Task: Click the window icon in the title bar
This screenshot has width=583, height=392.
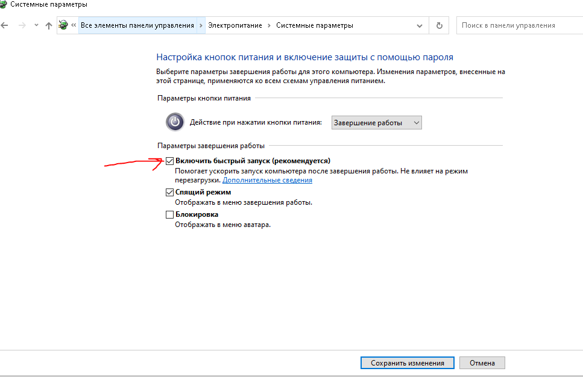Action: (3, 4)
